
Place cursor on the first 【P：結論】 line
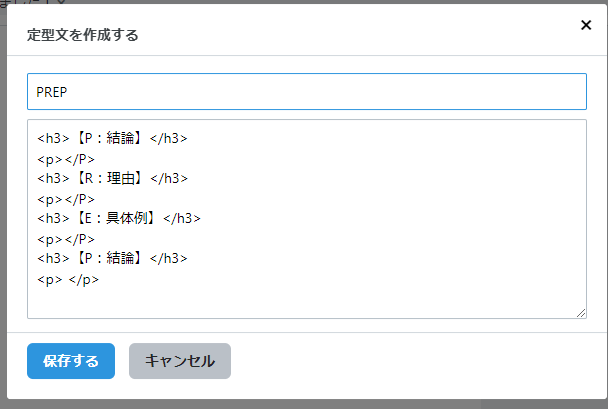click(x=112, y=138)
